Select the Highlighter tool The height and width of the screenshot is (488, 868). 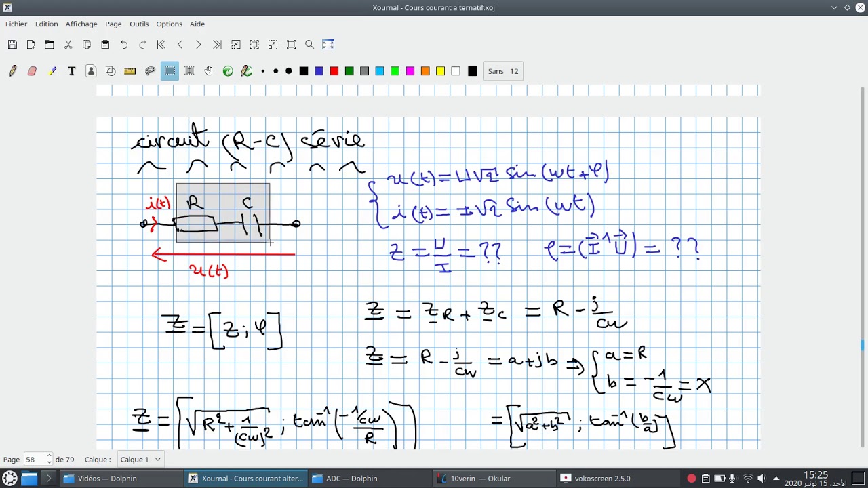coord(52,71)
